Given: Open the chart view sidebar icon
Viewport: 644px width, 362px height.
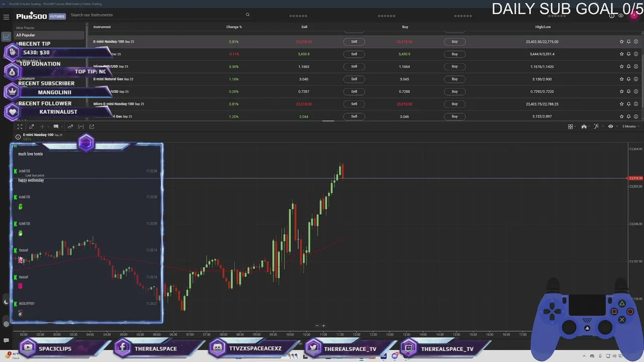Looking at the screenshot, I should pyautogui.click(x=7, y=37).
